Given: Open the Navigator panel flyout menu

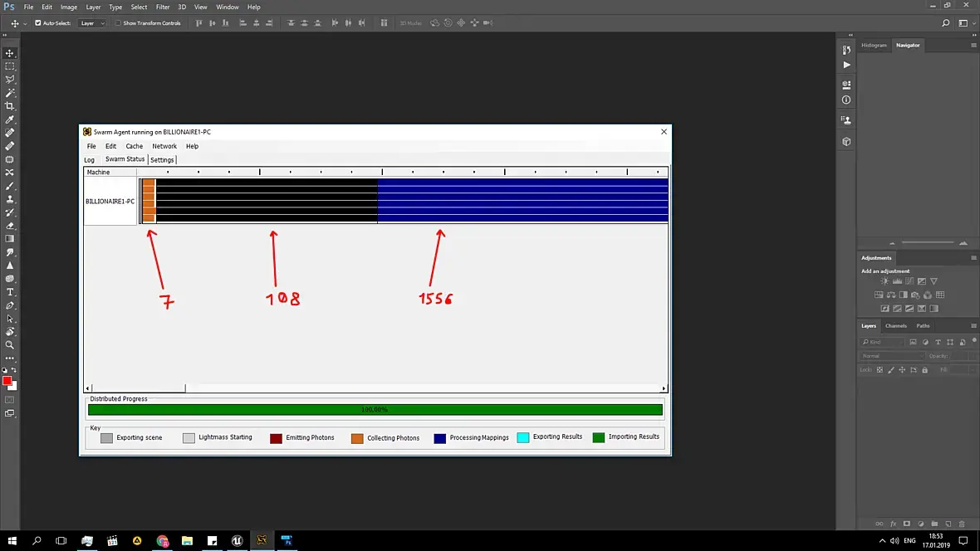Looking at the screenshot, I should (x=973, y=45).
